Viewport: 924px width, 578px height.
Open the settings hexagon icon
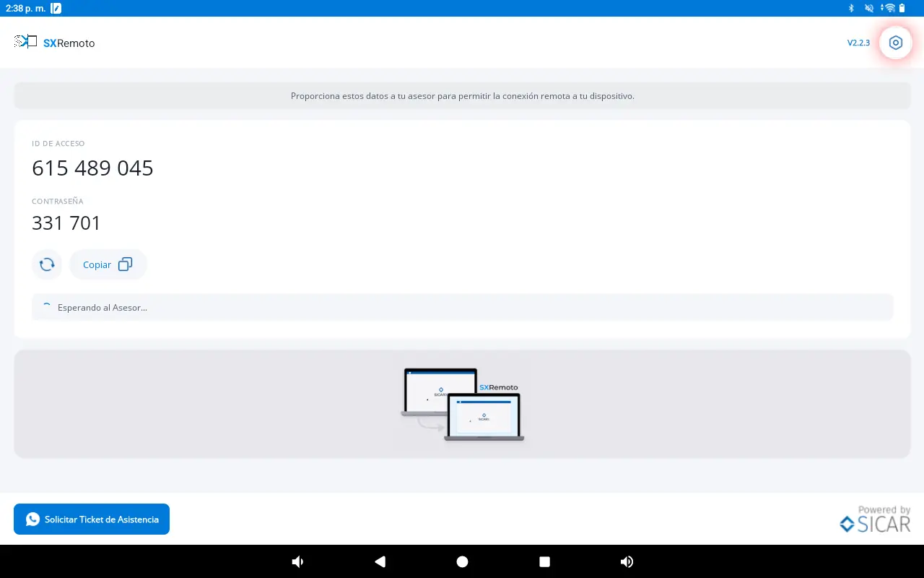tap(896, 43)
